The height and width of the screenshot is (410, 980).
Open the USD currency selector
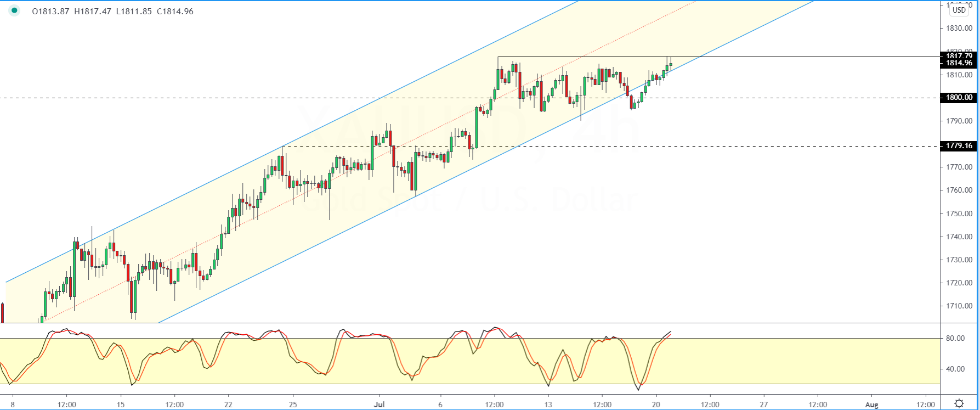959,10
